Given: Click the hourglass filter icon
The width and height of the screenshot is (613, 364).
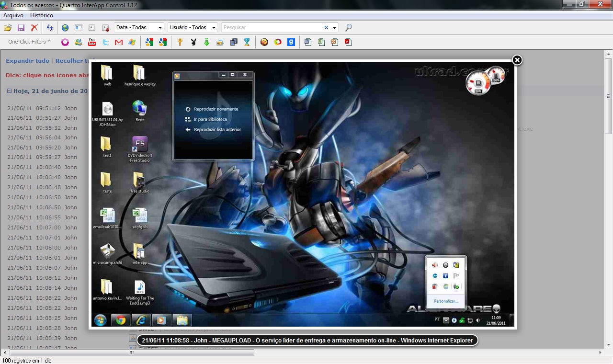Looking at the screenshot, I should tap(247, 42).
